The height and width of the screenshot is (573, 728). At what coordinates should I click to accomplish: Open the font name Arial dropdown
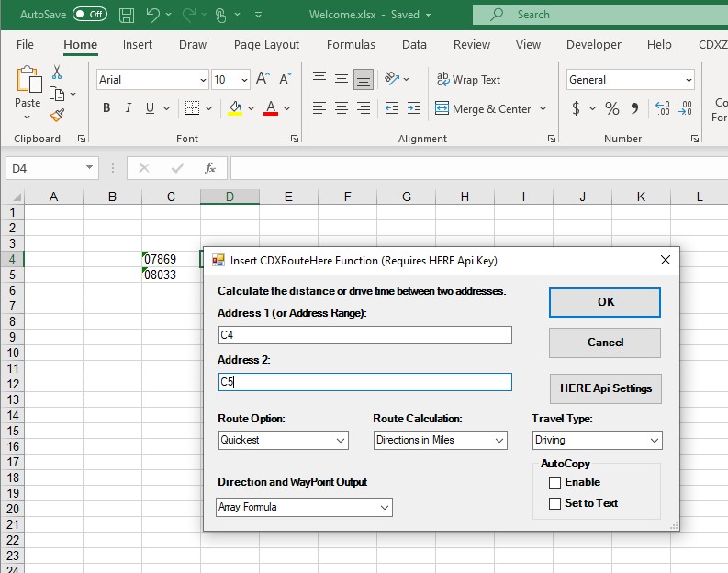pyautogui.click(x=203, y=80)
